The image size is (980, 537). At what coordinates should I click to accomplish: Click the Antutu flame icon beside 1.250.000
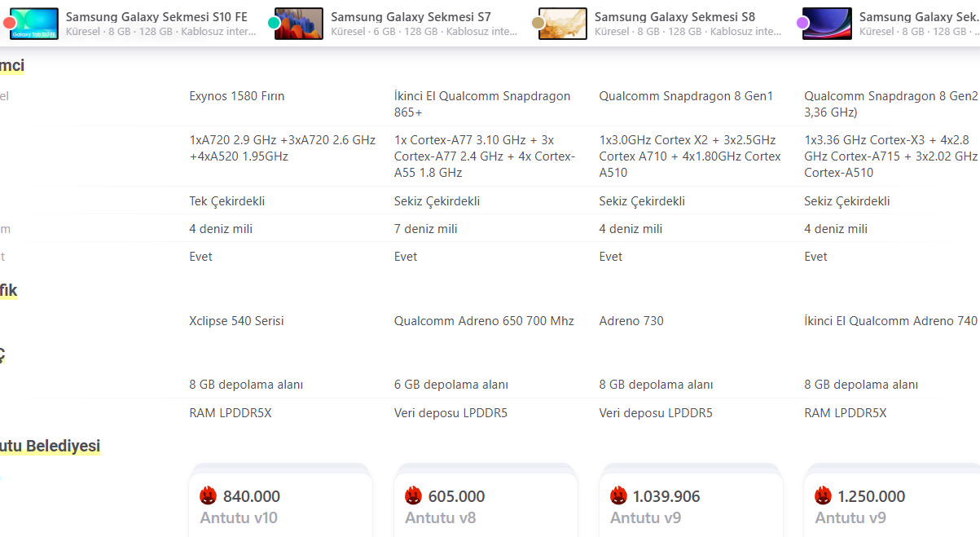[824, 495]
